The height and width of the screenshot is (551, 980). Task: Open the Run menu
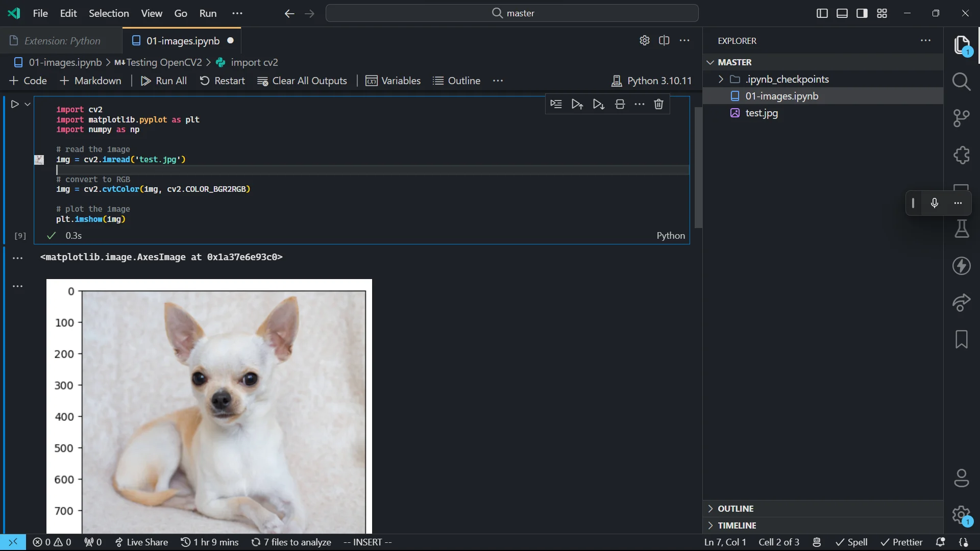click(x=207, y=13)
